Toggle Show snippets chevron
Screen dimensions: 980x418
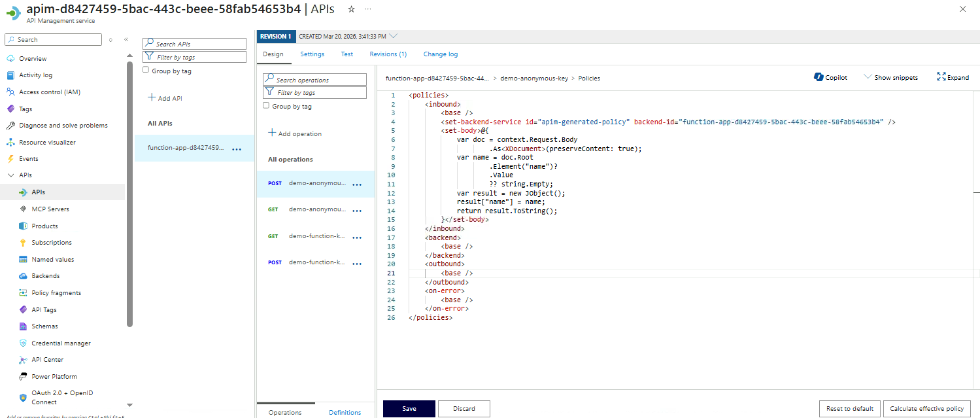tap(868, 77)
